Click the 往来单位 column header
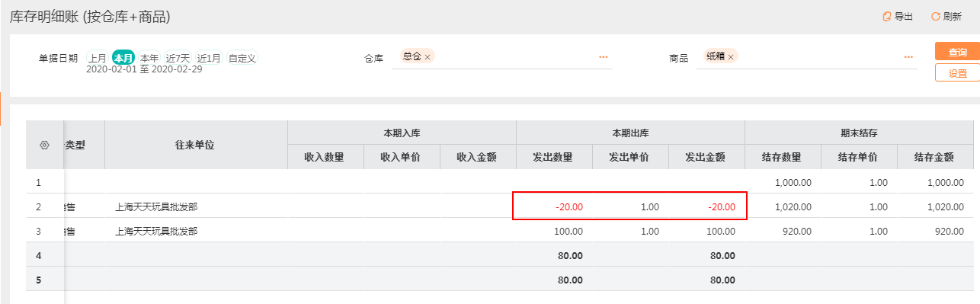980x304 pixels. point(196,145)
